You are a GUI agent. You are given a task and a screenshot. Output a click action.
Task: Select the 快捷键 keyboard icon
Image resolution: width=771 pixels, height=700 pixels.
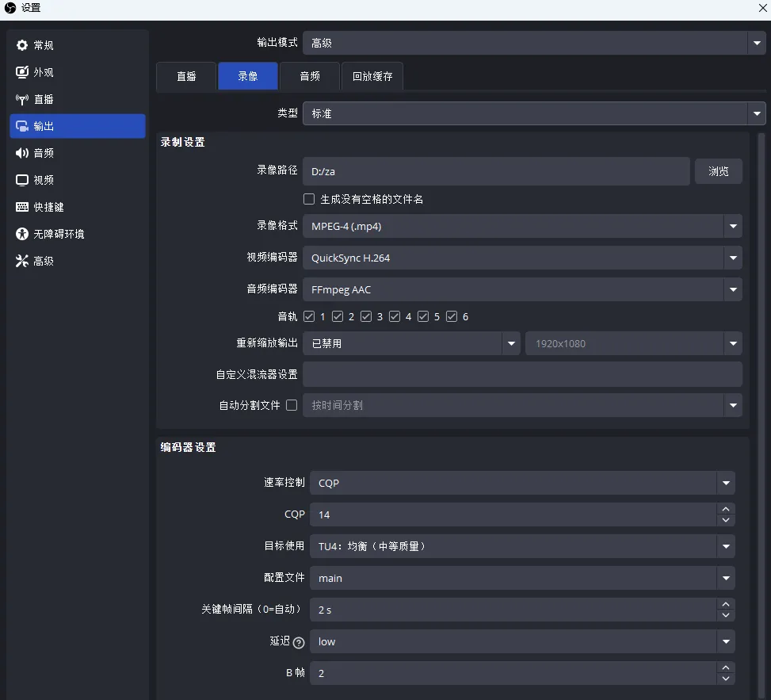point(22,208)
